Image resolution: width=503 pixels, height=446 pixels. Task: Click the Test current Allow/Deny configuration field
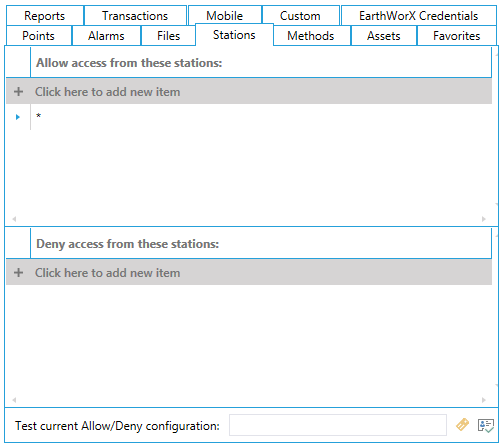pos(338,425)
